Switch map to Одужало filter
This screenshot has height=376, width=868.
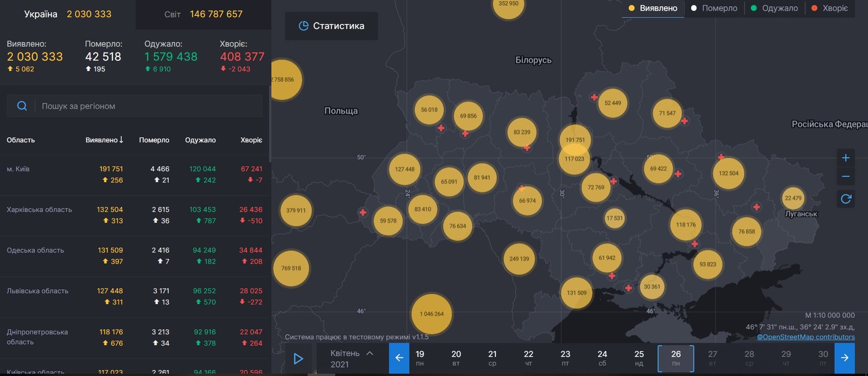tap(774, 8)
